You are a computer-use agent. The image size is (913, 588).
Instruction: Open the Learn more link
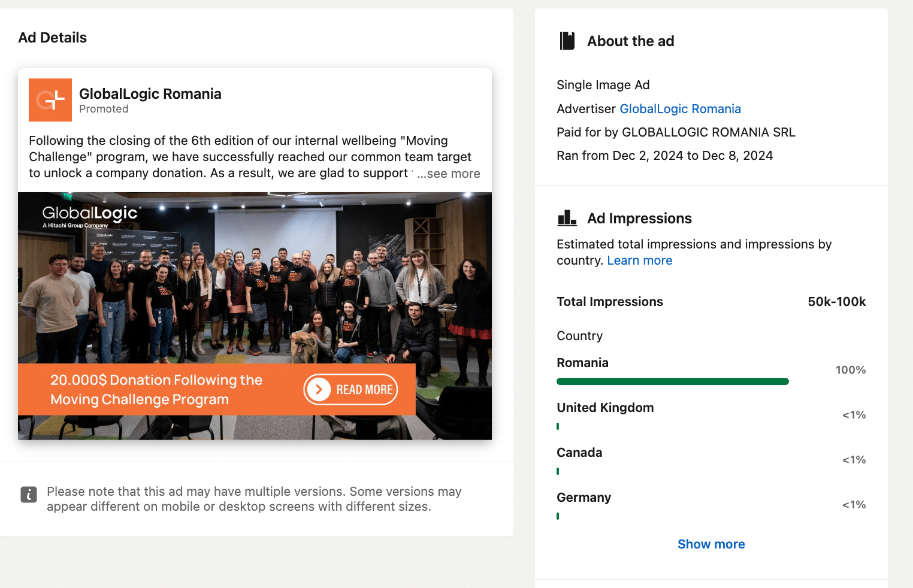639,260
